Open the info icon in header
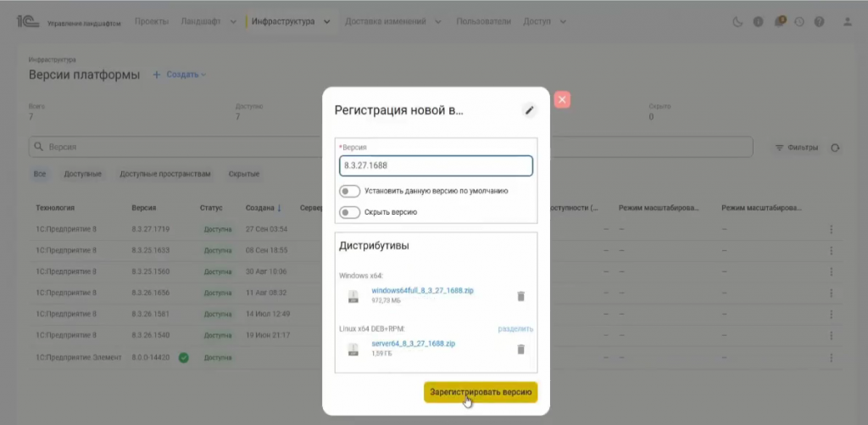This screenshot has width=868, height=425. pyautogui.click(x=759, y=22)
